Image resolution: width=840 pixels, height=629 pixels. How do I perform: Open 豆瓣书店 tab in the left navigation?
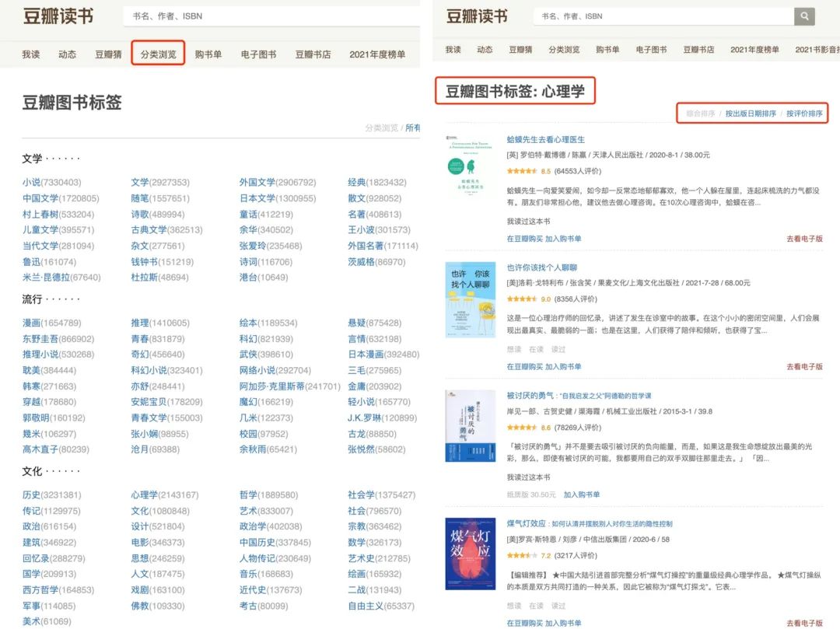click(313, 54)
